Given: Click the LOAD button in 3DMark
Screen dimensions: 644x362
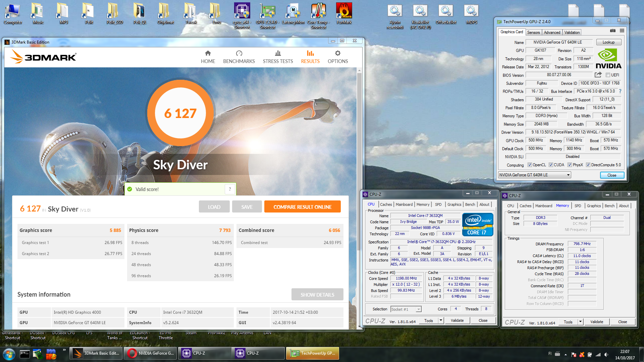Looking at the screenshot, I should (x=214, y=207).
